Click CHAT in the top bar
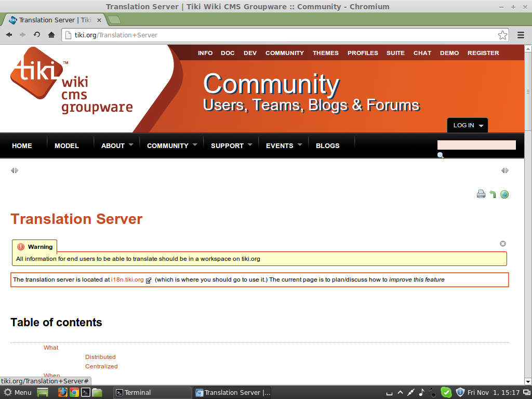This screenshot has height=399, width=532. (x=422, y=53)
